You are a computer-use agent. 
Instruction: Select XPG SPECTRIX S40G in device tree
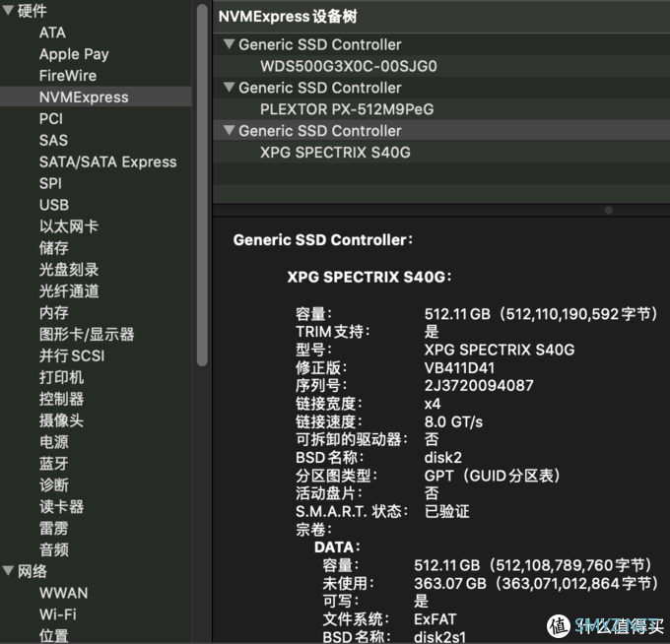tap(441, 152)
